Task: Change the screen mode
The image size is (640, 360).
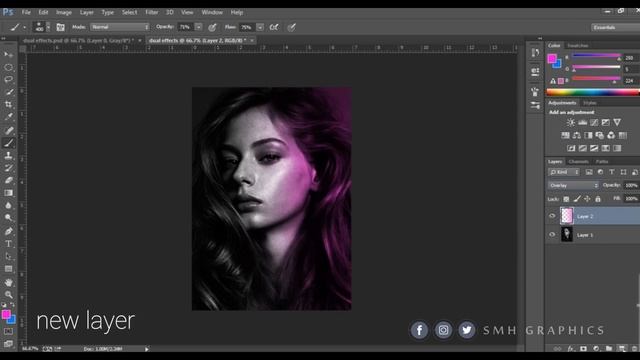Action: (8, 344)
